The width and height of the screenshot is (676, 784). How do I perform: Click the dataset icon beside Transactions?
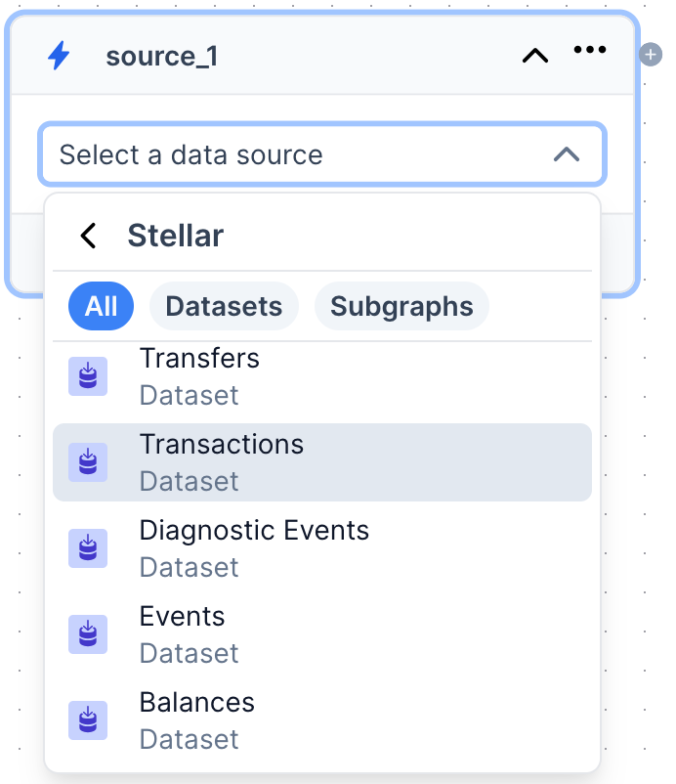(x=88, y=462)
